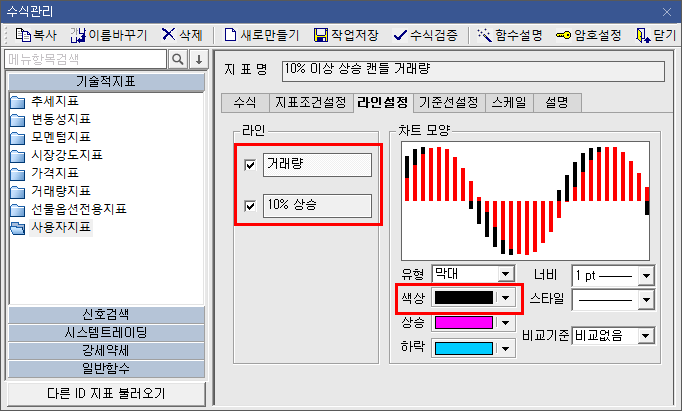682x411 pixels.
Task: Open the 너비 width dropdown
Action: (x=646, y=276)
